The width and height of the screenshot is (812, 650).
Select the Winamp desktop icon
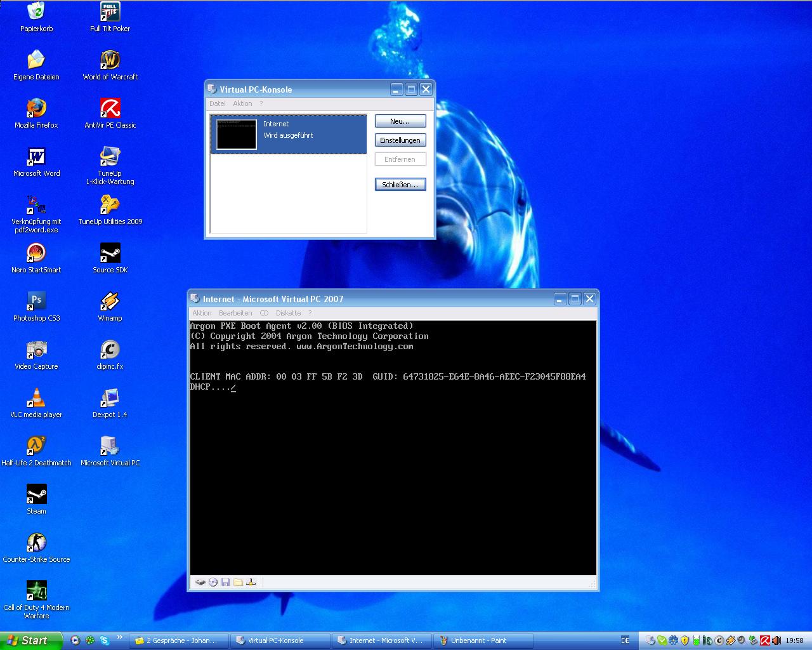110,307
